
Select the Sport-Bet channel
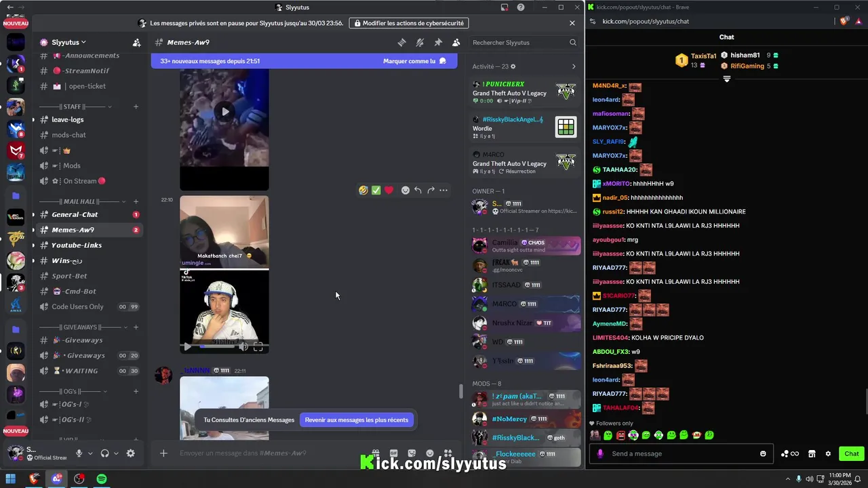[90, 276]
